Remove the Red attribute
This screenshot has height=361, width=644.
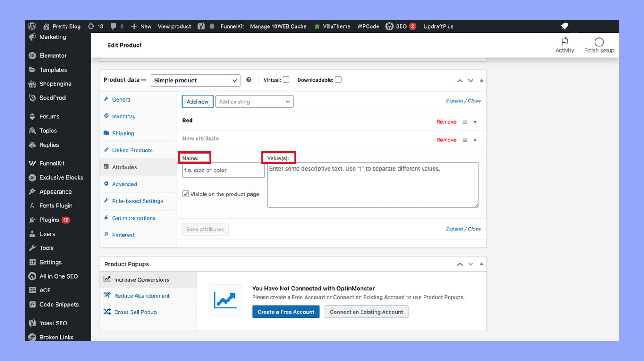click(446, 121)
